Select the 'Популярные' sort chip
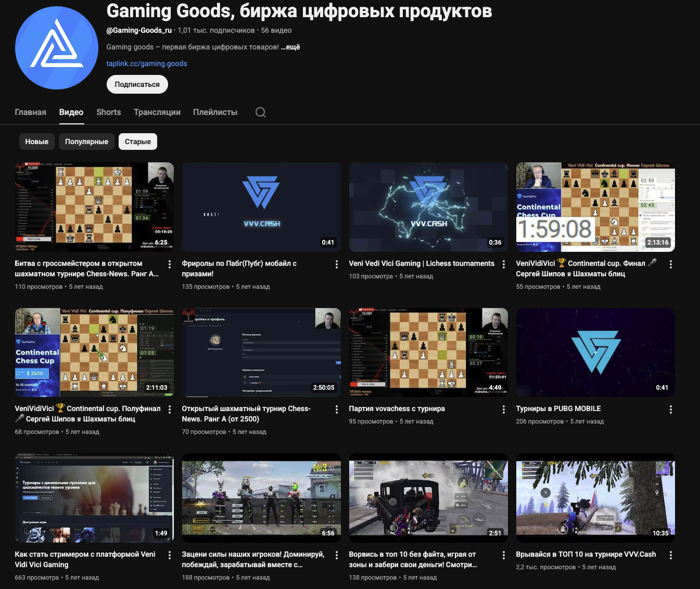Screen dimensions: 700x589 [x=86, y=142]
